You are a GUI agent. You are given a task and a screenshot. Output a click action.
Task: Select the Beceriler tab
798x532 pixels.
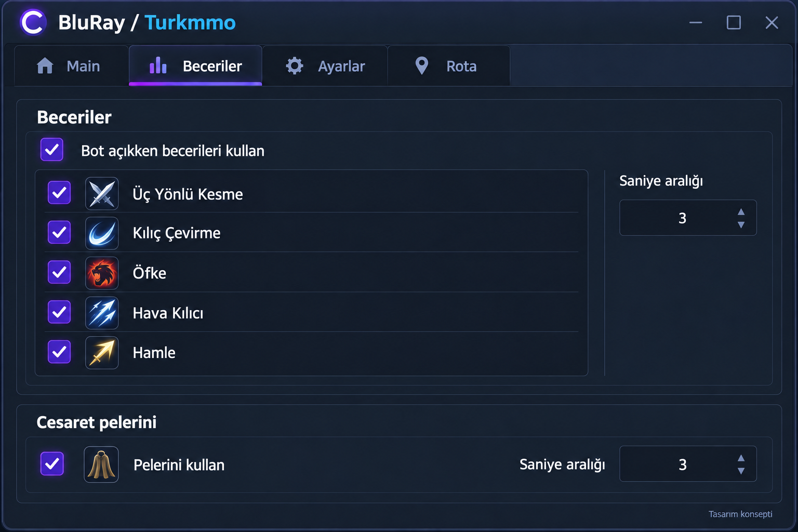(x=195, y=66)
